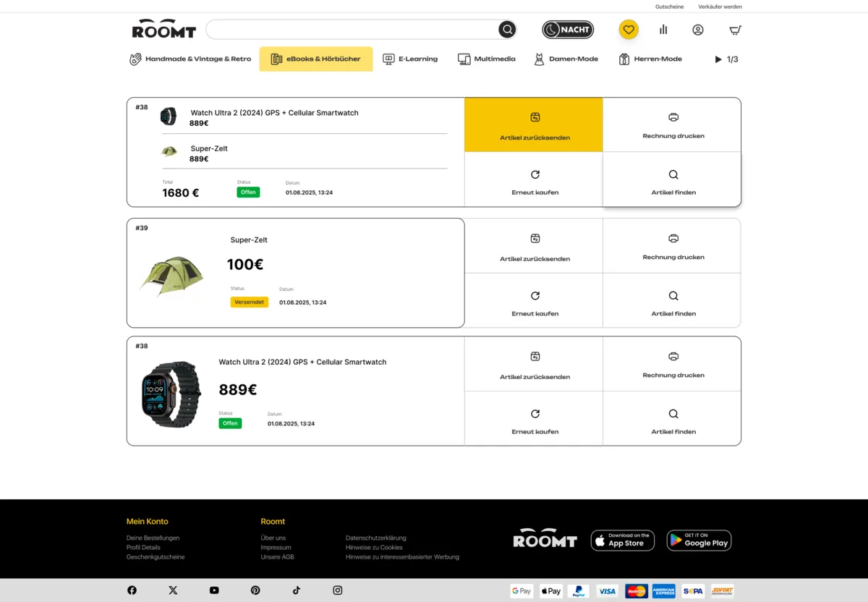Click Super-Zelt title in order #39
Screen dimensions: 868x602
click(249, 240)
